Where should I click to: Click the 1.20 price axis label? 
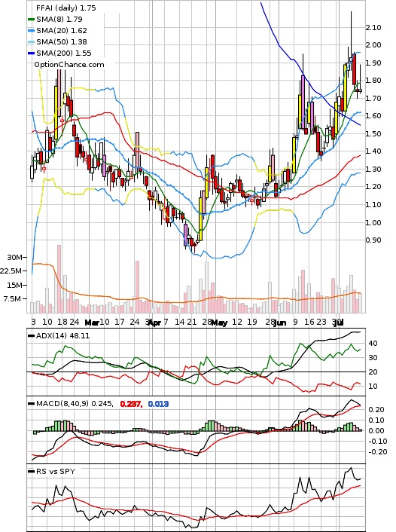click(x=373, y=187)
